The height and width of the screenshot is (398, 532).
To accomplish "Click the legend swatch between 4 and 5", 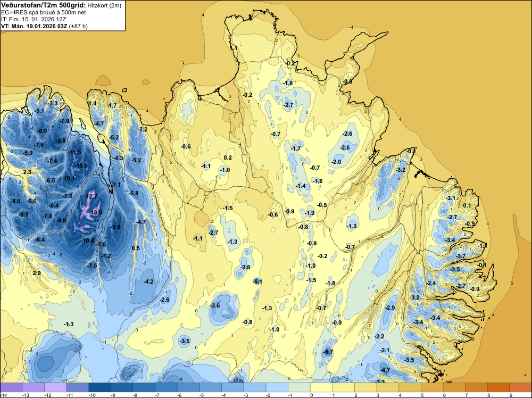I will click(410, 387).
